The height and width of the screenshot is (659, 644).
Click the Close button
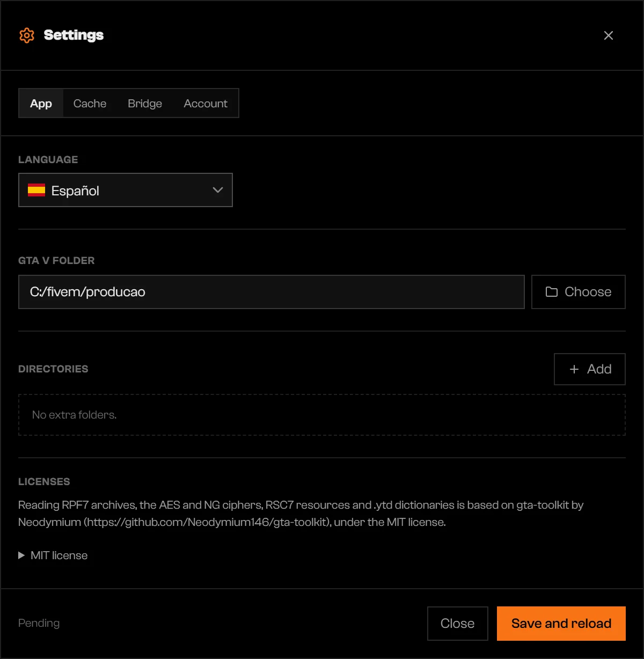coord(458,624)
